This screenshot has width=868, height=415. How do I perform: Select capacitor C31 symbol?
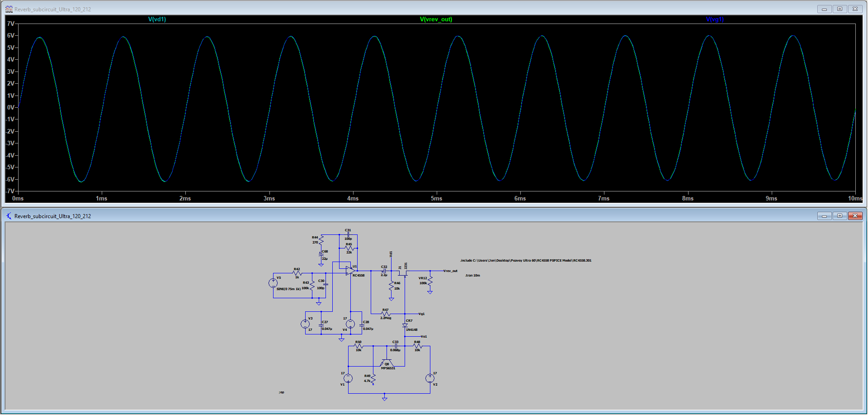pyautogui.click(x=348, y=234)
